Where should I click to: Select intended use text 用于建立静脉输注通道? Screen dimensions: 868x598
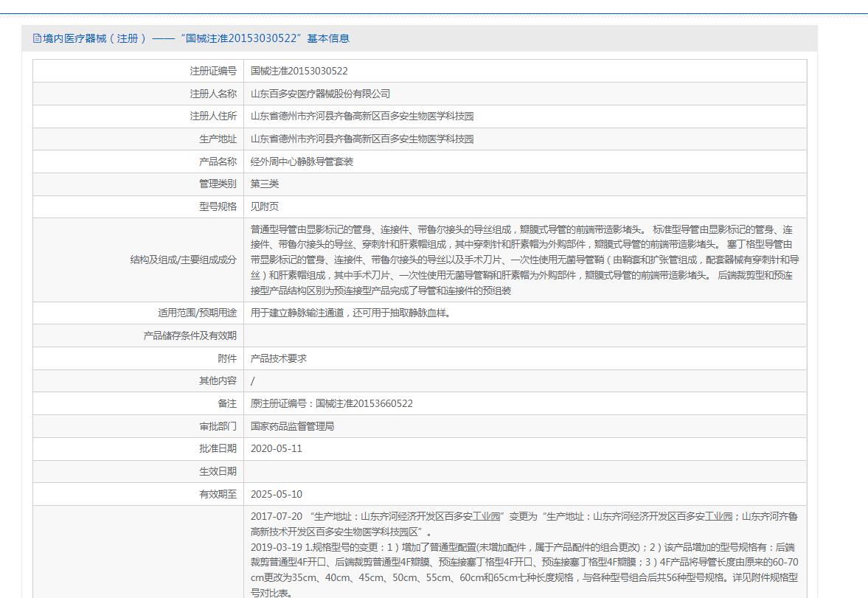350,313
